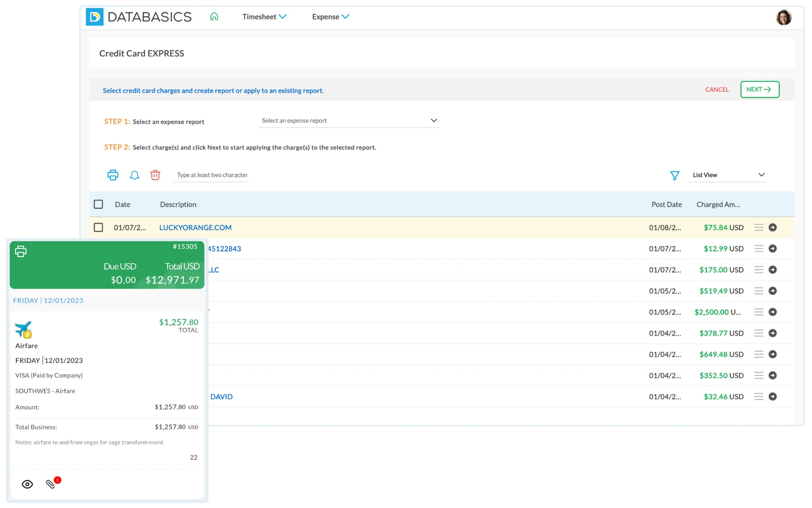Viewport: 812px width, 508px height.
Task: Click the bell notification icon
Action: tap(134, 175)
